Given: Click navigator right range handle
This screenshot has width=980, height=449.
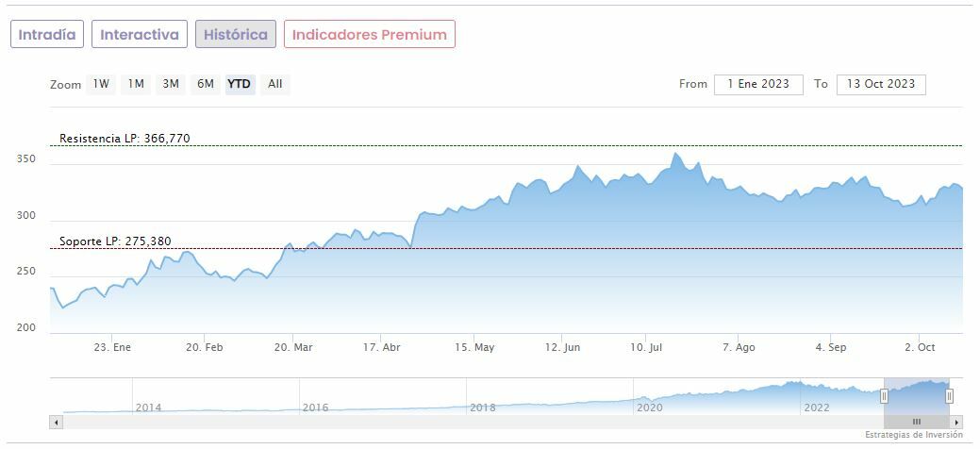Looking at the screenshot, I should (x=949, y=396).
